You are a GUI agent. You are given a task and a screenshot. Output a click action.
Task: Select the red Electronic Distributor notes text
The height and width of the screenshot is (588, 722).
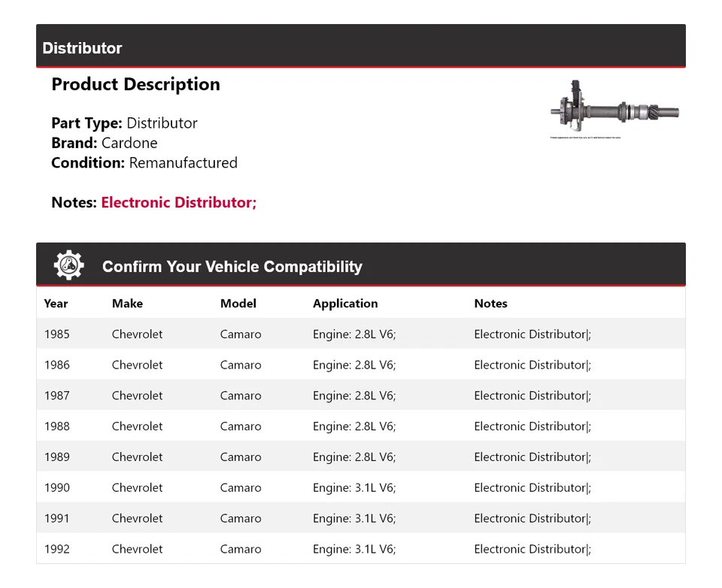[179, 202]
